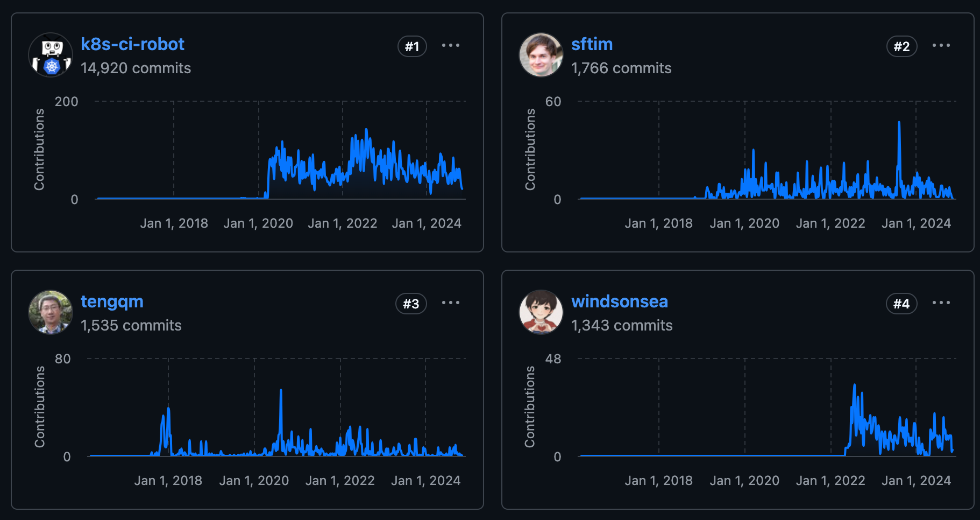Screen dimensions: 980x520
Task: Open k8s-ci-robot card options menu
Action: [x=450, y=46]
